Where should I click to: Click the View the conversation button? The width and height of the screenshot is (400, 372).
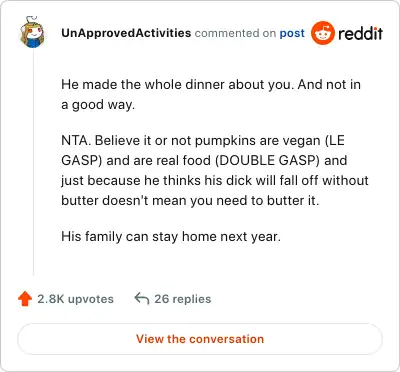(x=200, y=339)
